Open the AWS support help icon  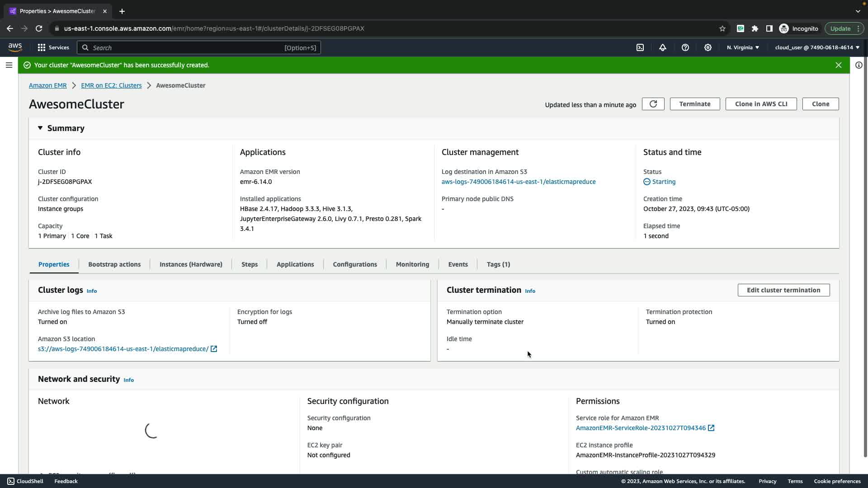(685, 47)
